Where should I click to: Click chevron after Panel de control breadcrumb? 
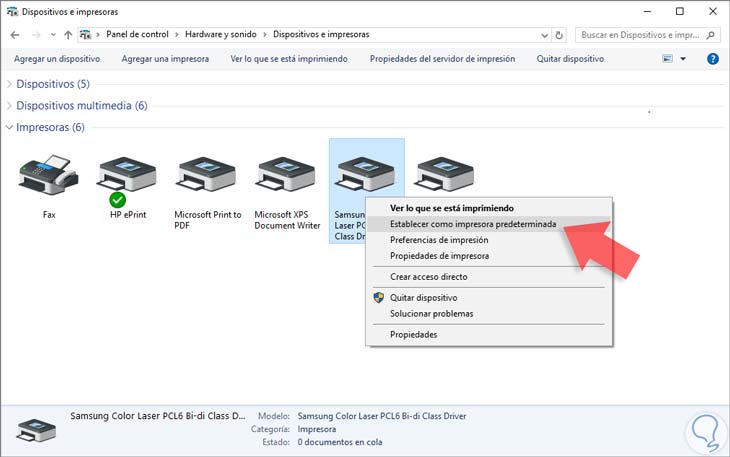[x=177, y=34]
